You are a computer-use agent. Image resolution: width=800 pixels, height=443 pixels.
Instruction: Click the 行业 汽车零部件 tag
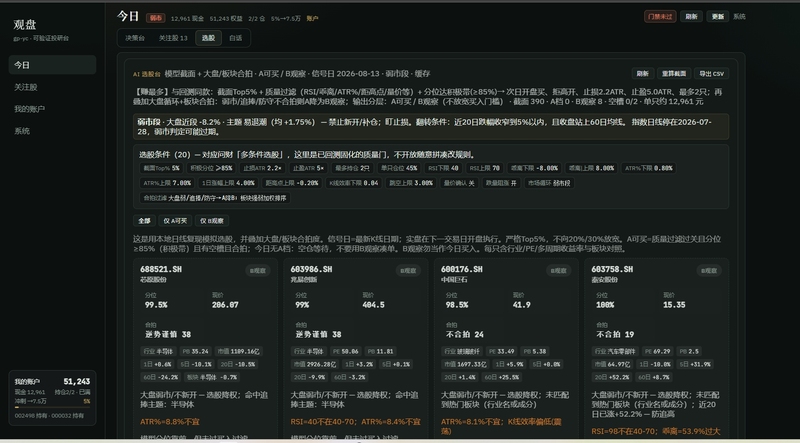click(x=615, y=351)
